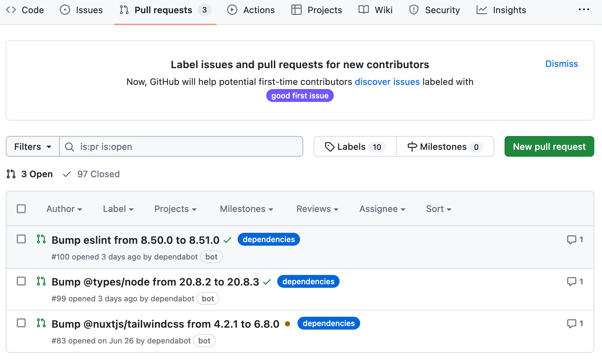Open Bump @types/node from 20.8.2 to 20.8.3
Image resolution: width=602 pixels, height=364 pixels.
155,282
